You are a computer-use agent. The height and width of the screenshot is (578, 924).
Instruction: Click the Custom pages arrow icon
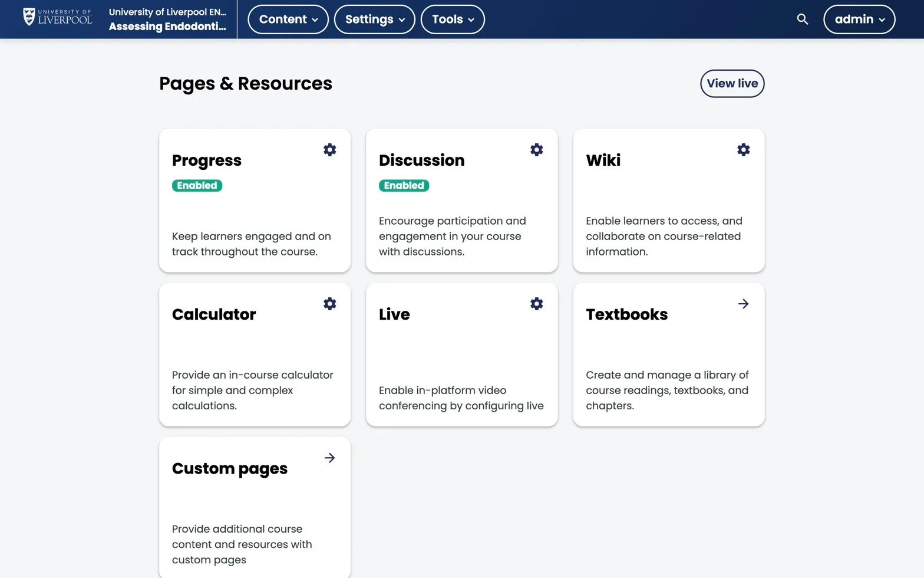[330, 458]
